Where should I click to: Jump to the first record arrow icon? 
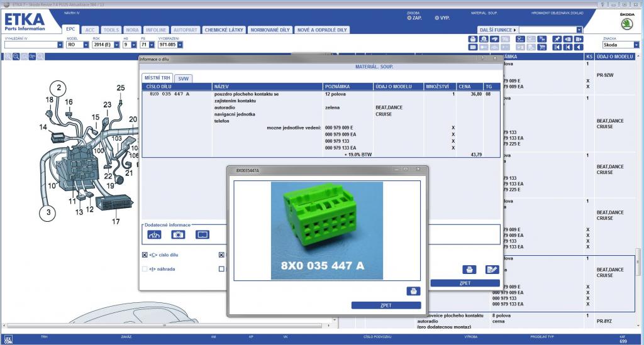click(x=557, y=47)
